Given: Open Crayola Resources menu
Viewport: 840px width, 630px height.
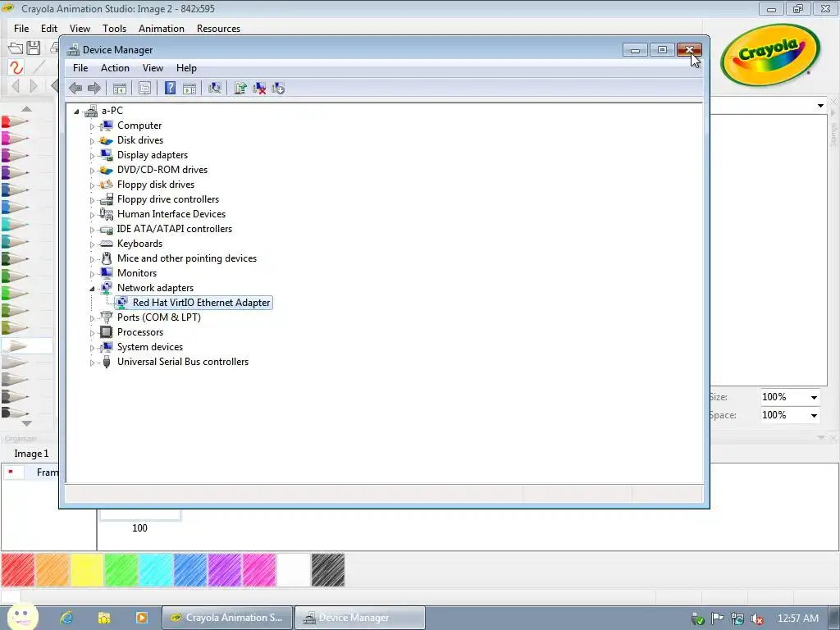Looking at the screenshot, I should click(218, 29).
